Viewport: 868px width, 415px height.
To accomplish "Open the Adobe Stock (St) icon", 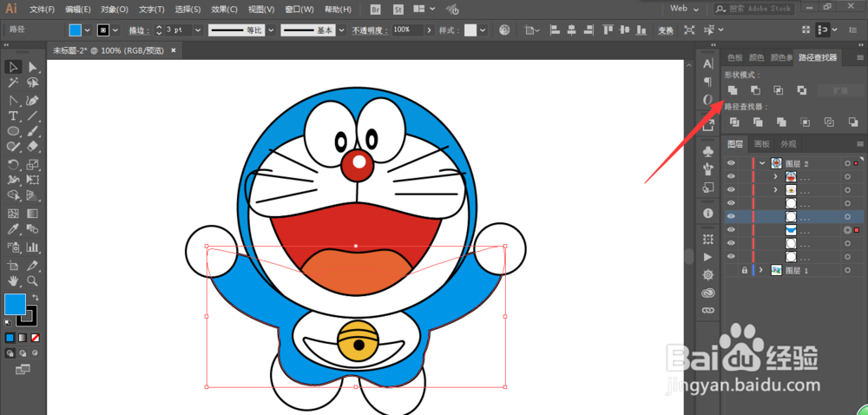I will [398, 9].
